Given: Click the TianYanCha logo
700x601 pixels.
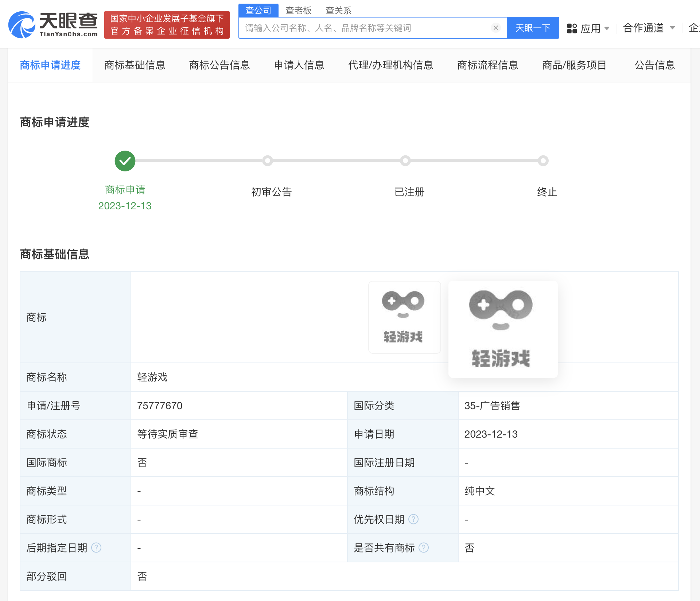Looking at the screenshot, I should (53, 25).
